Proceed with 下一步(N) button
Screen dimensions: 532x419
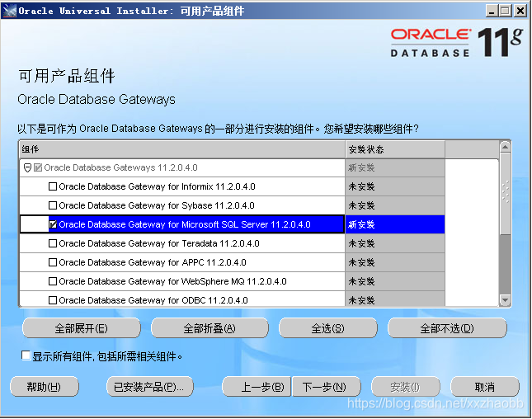(326, 387)
